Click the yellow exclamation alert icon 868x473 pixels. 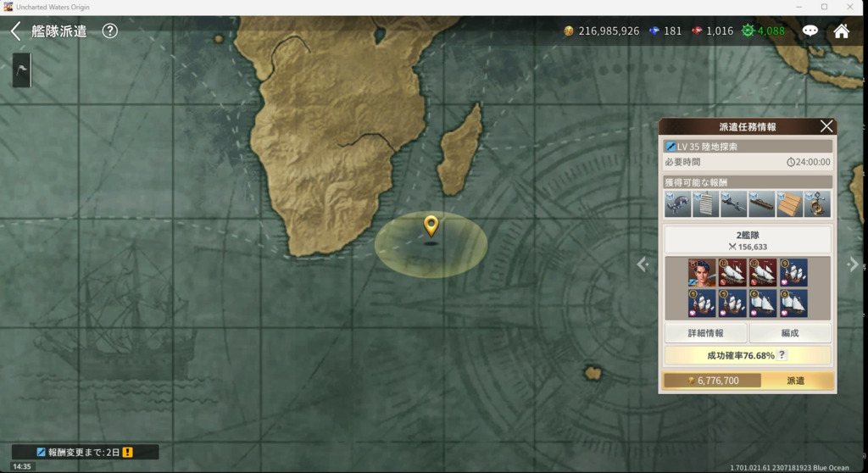coord(128,452)
